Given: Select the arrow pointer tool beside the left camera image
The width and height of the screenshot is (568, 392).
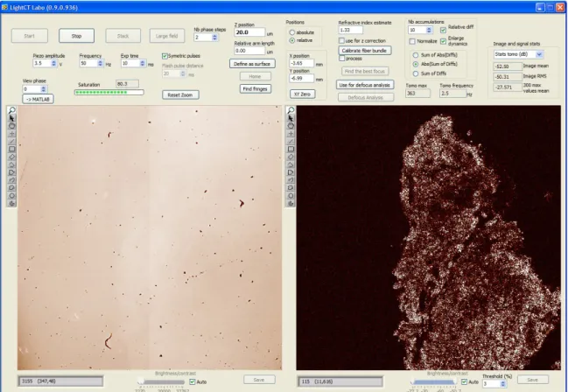Looking at the screenshot, I should (x=11, y=118).
